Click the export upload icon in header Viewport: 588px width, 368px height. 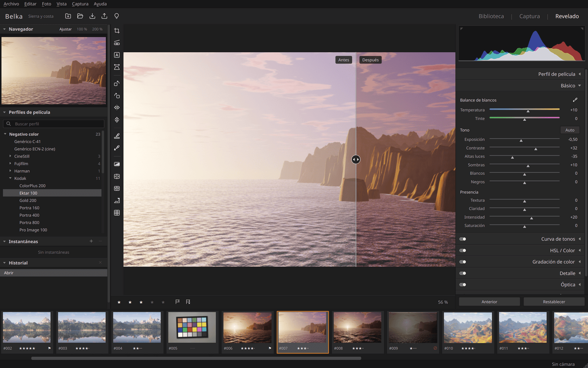(x=104, y=16)
